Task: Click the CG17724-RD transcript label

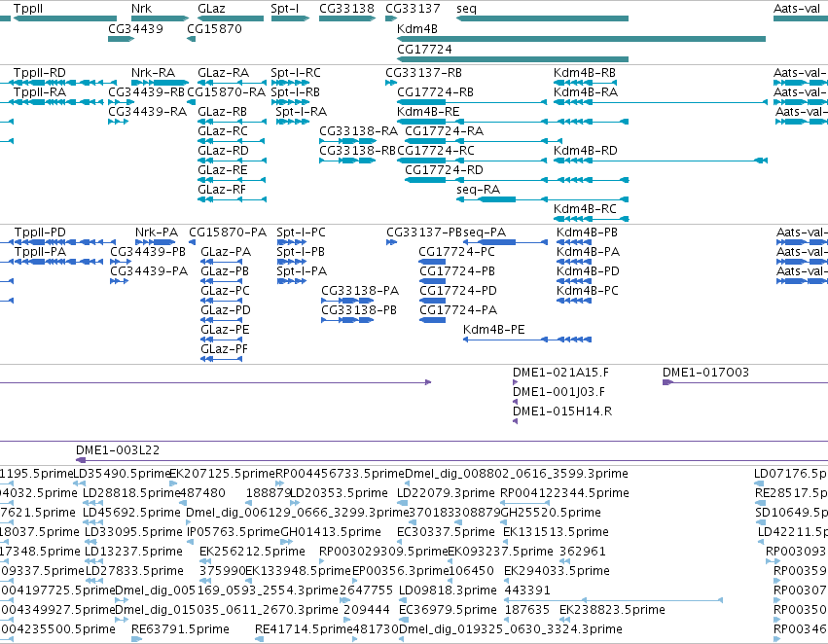Action: tap(444, 170)
